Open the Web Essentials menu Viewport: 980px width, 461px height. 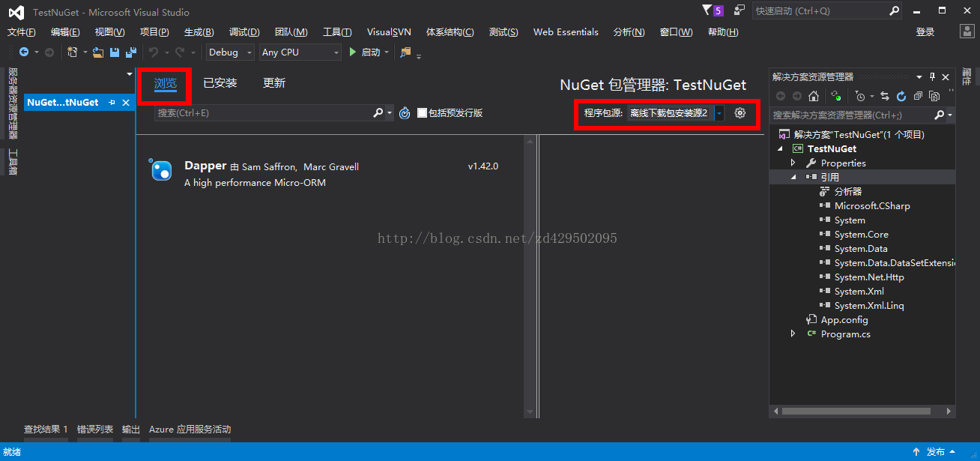[x=566, y=32]
